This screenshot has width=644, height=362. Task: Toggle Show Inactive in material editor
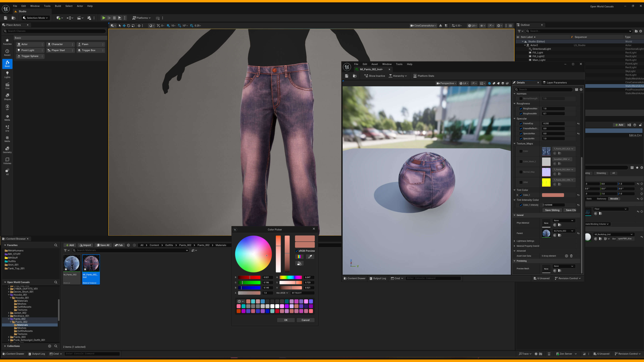[374, 76]
